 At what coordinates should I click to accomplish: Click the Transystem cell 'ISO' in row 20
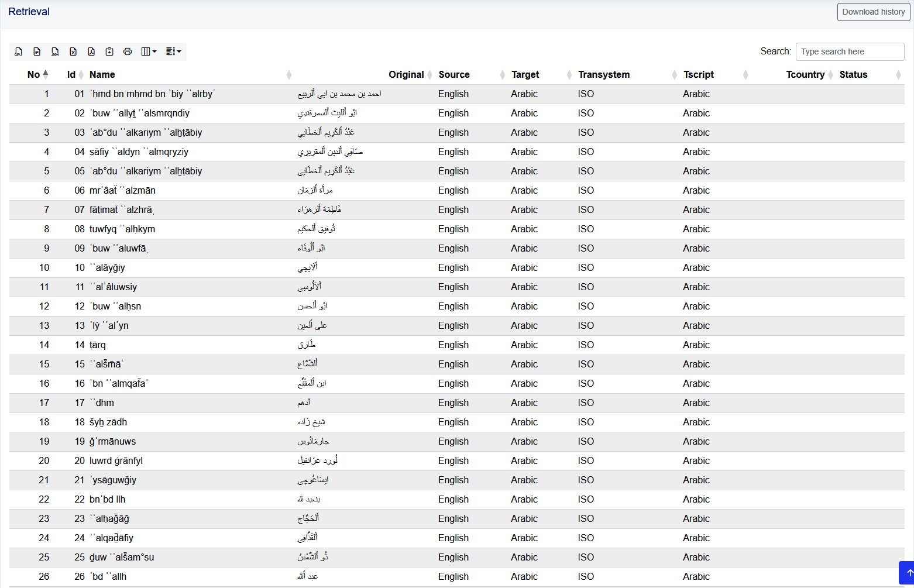[586, 461]
